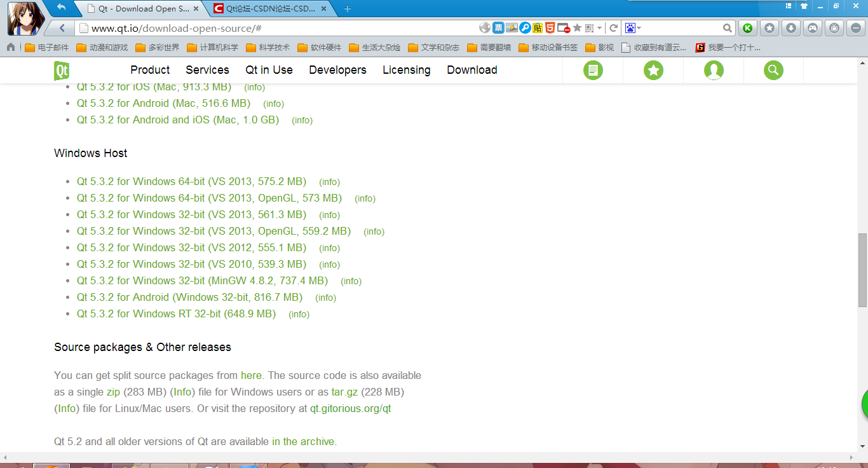Click the magnifier in the browser search box
Viewport: 868px width, 468px height.
point(728,28)
